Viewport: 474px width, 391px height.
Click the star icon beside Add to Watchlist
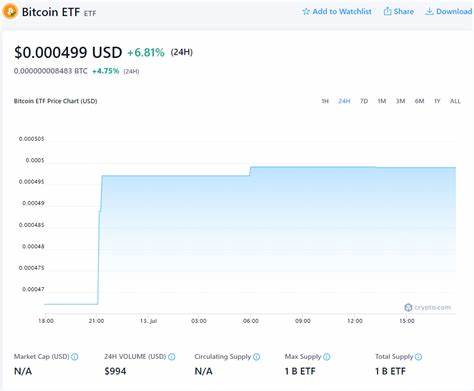[306, 12]
